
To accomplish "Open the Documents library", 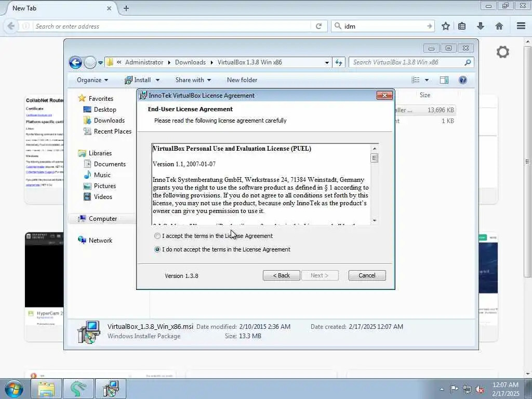I will point(110,164).
